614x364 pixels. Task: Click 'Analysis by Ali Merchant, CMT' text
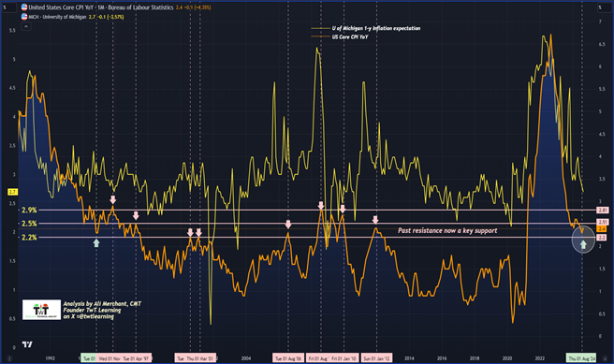coord(102,304)
